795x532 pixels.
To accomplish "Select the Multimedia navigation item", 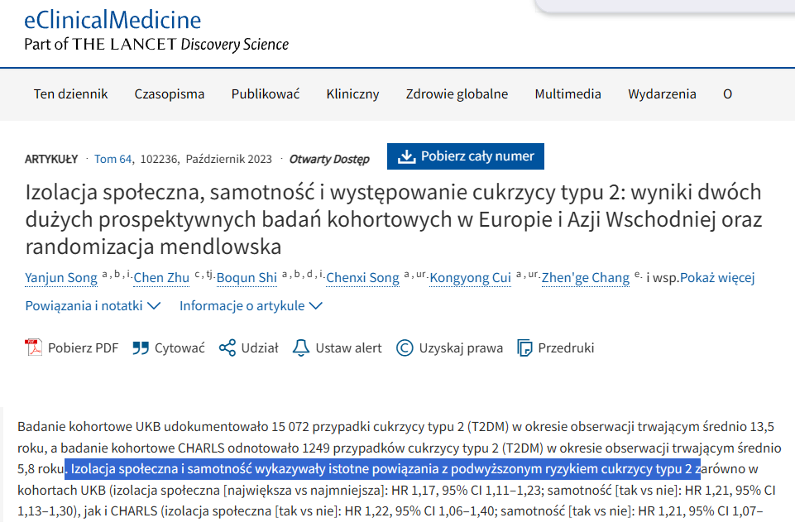I will 568,93.
